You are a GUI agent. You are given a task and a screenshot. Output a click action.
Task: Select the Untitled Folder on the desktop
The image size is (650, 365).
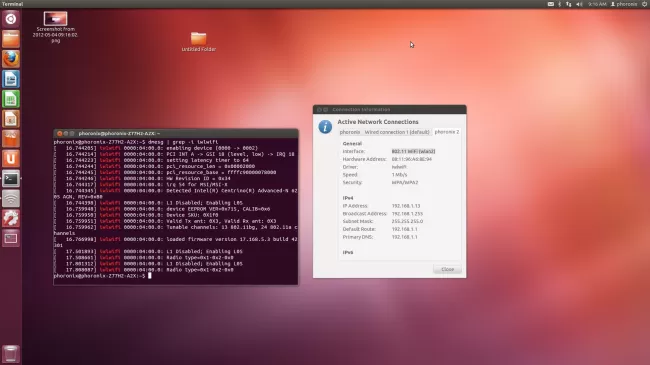[x=199, y=42]
